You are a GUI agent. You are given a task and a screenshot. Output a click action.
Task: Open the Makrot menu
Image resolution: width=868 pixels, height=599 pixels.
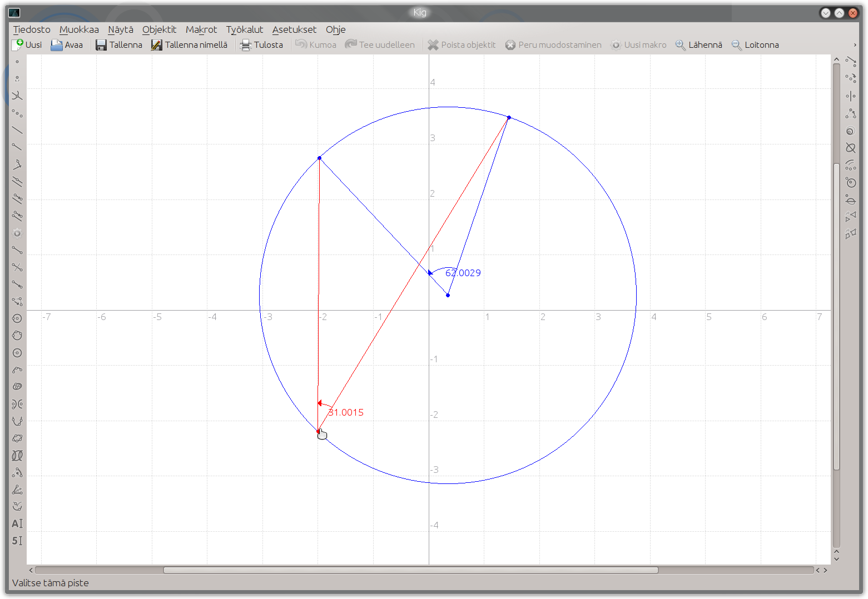[x=201, y=29]
